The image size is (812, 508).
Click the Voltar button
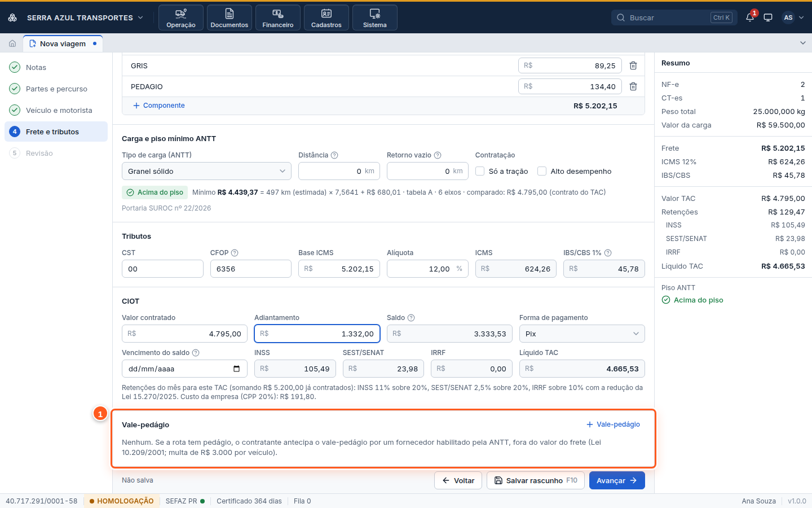pyautogui.click(x=458, y=480)
